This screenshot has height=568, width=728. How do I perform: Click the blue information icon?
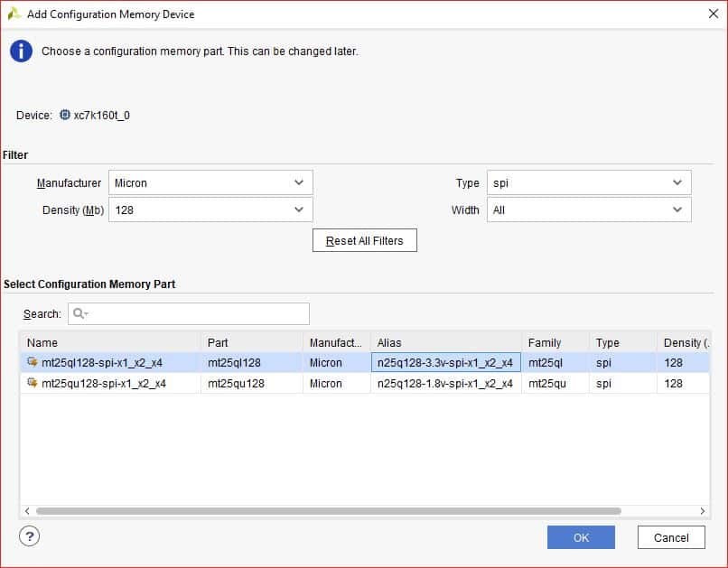[x=21, y=51]
